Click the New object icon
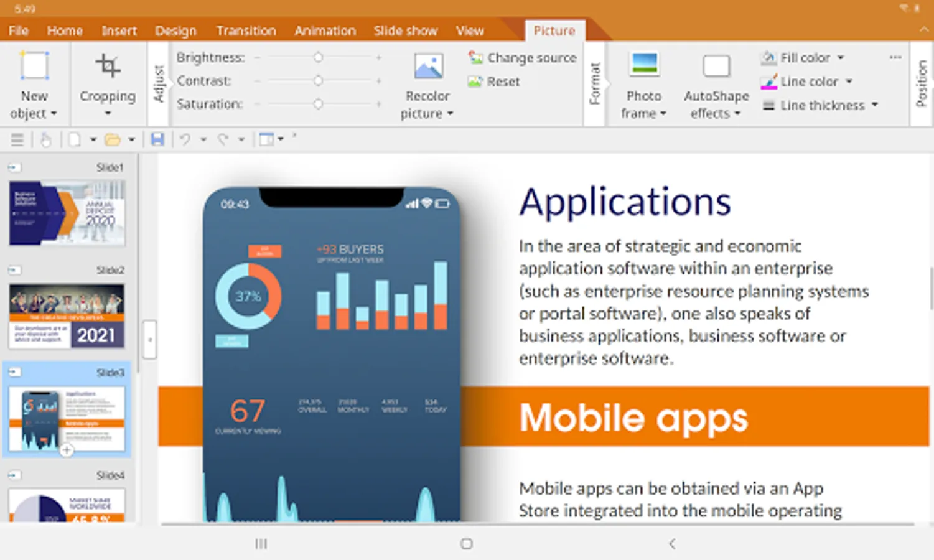The image size is (934, 560). pyautogui.click(x=34, y=66)
